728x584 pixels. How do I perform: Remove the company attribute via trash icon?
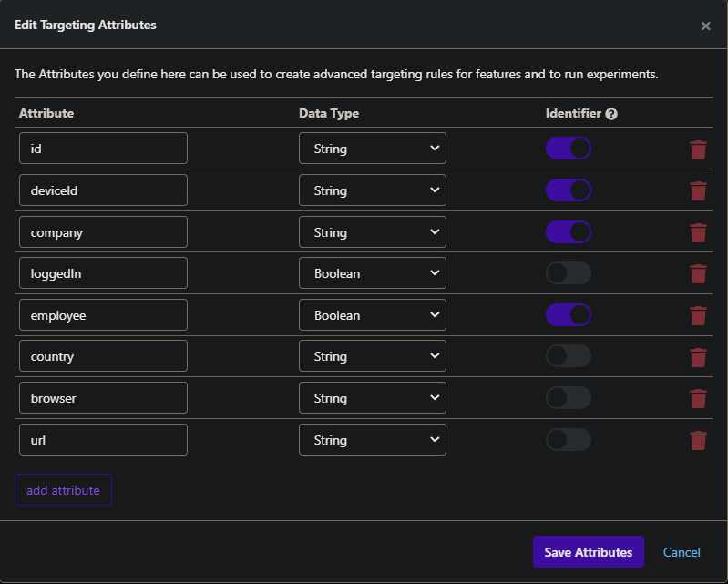pyautogui.click(x=698, y=232)
